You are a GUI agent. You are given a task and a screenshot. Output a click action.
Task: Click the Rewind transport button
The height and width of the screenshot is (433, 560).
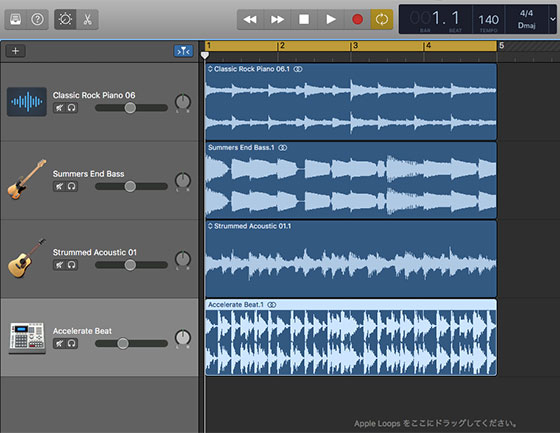(250, 19)
